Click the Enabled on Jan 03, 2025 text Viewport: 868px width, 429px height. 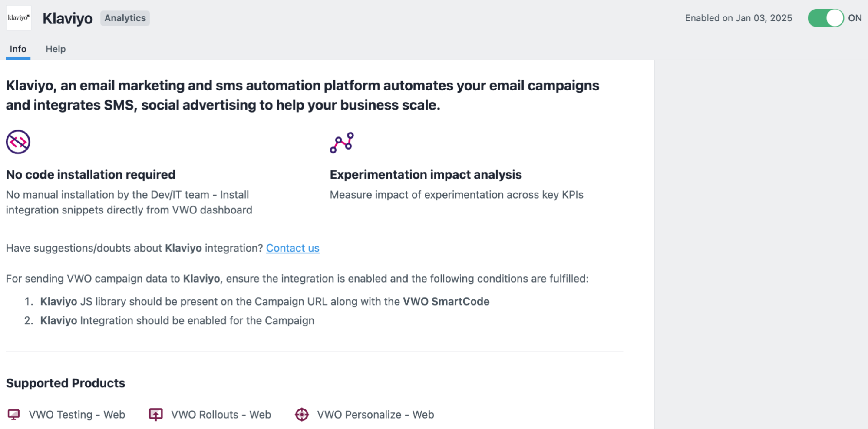(739, 18)
